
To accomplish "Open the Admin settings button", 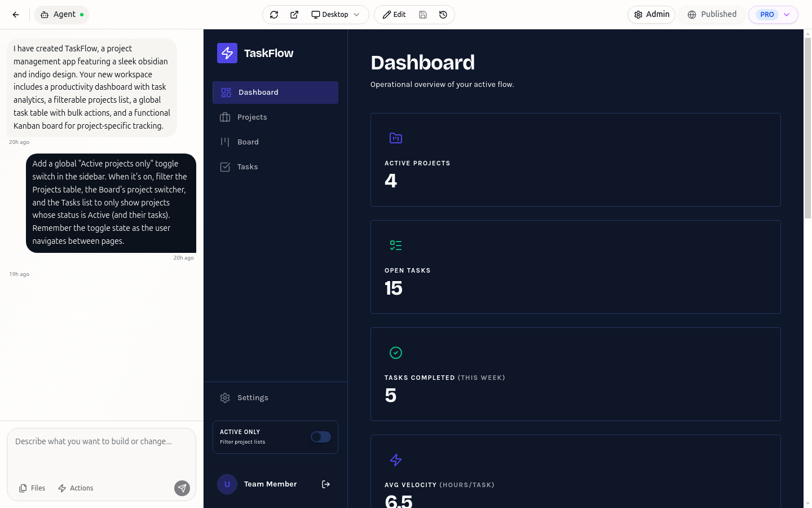I will click(x=651, y=15).
